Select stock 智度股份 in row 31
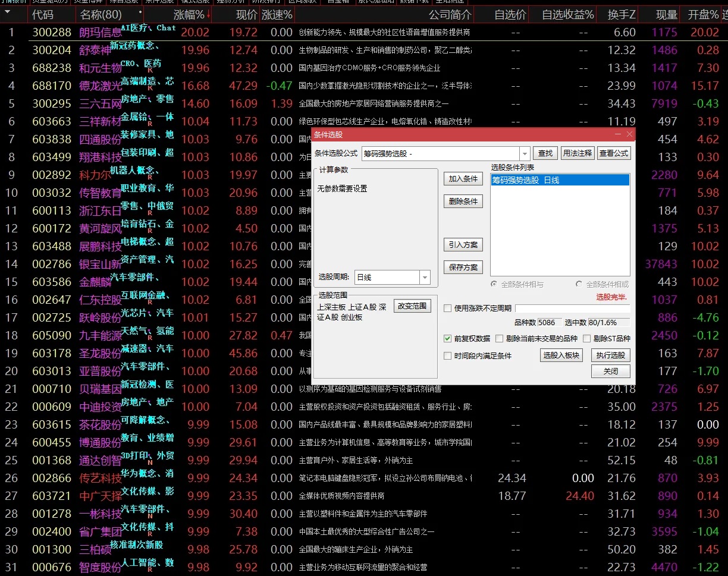Viewport: 728px width, 576px height. click(x=101, y=567)
